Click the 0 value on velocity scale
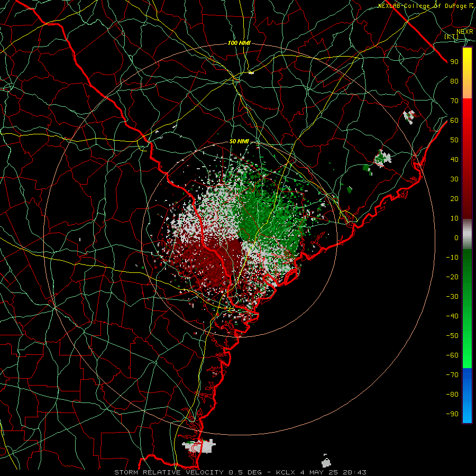476x476 pixels. pyautogui.click(x=456, y=237)
